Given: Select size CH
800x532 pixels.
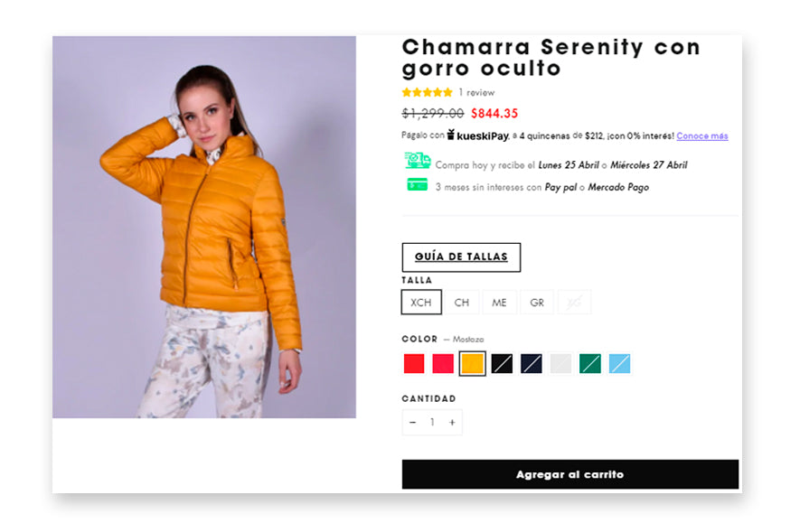Looking at the screenshot, I should click(x=461, y=303).
